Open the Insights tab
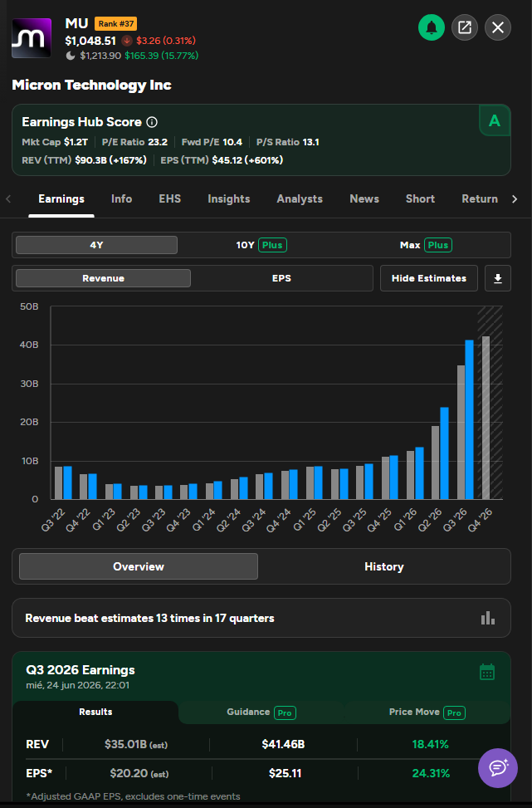The image size is (532, 808). click(x=229, y=199)
